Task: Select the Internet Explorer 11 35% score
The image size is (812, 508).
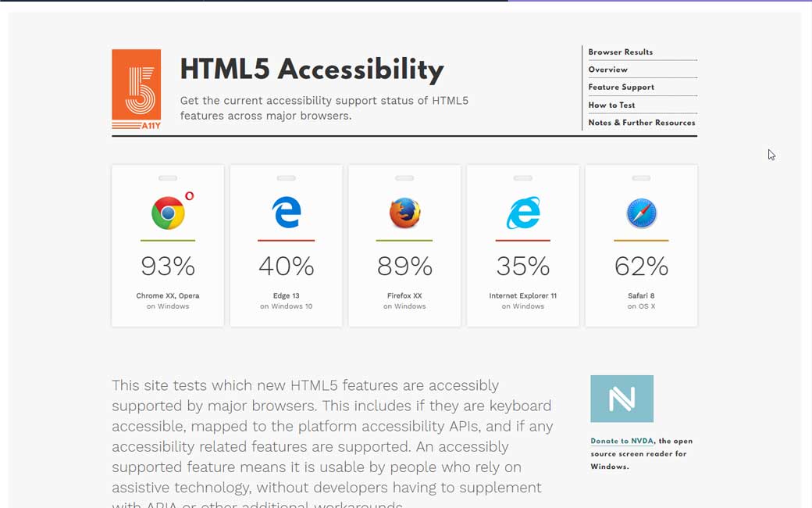Action: click(x=522, y=267)
